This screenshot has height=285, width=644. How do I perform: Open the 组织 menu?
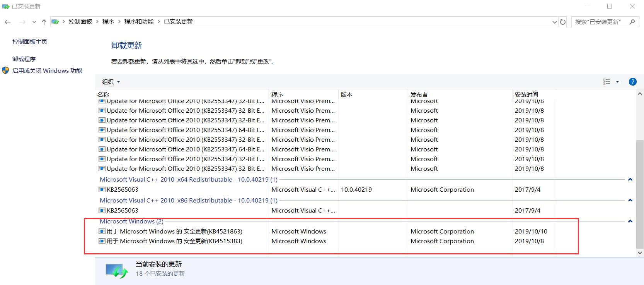111,82
